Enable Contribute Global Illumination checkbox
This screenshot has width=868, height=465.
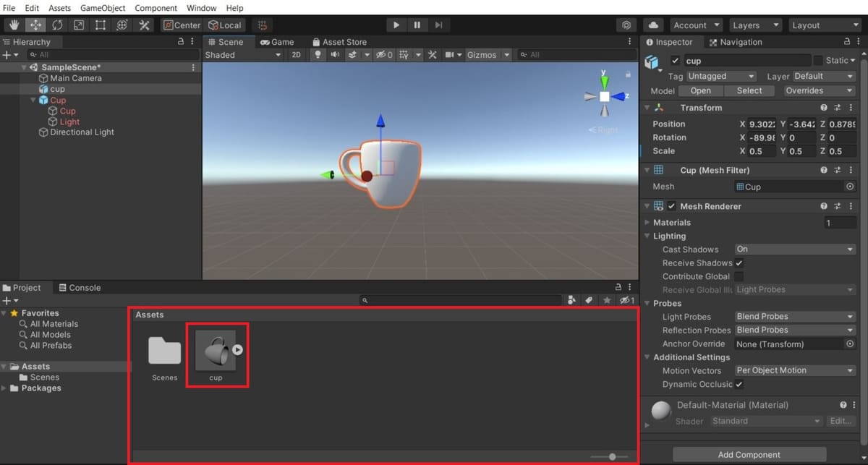tap(739, 276)
